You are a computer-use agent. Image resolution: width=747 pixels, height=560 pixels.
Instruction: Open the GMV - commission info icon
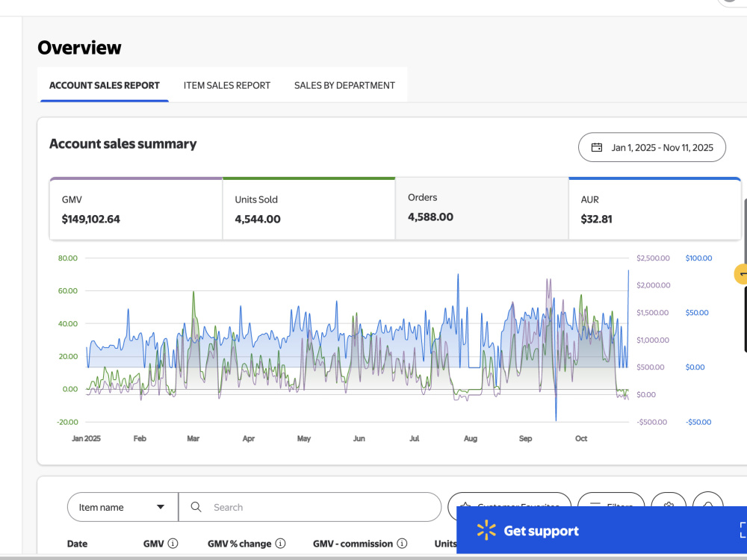click(x=402, y=544)
